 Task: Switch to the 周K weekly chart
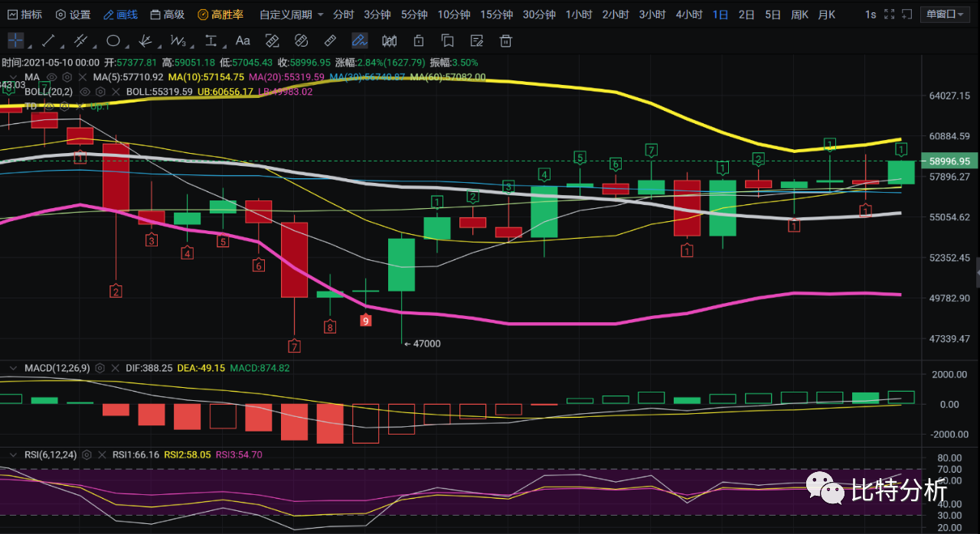coord(799,15)
